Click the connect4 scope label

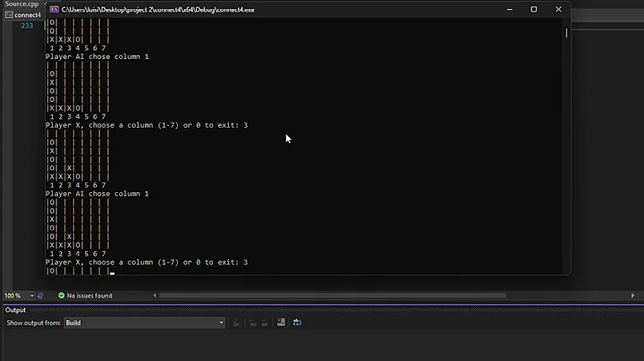[x=28, y=15]
